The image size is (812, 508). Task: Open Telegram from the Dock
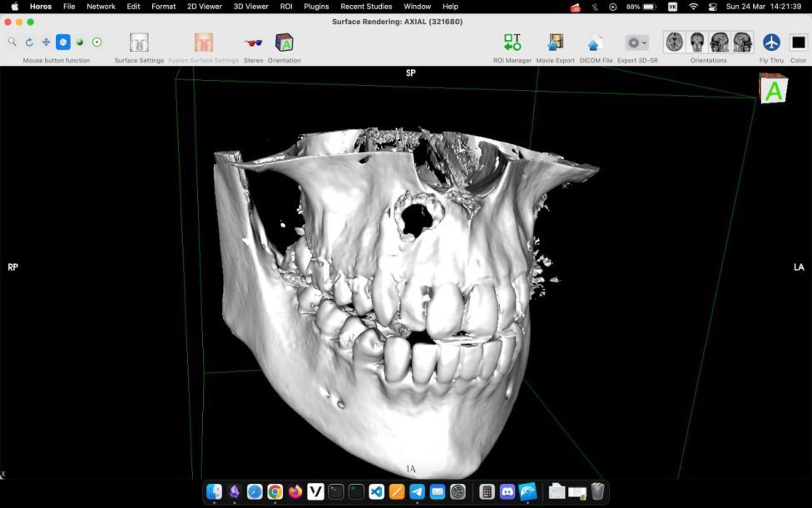click(417, 491)
